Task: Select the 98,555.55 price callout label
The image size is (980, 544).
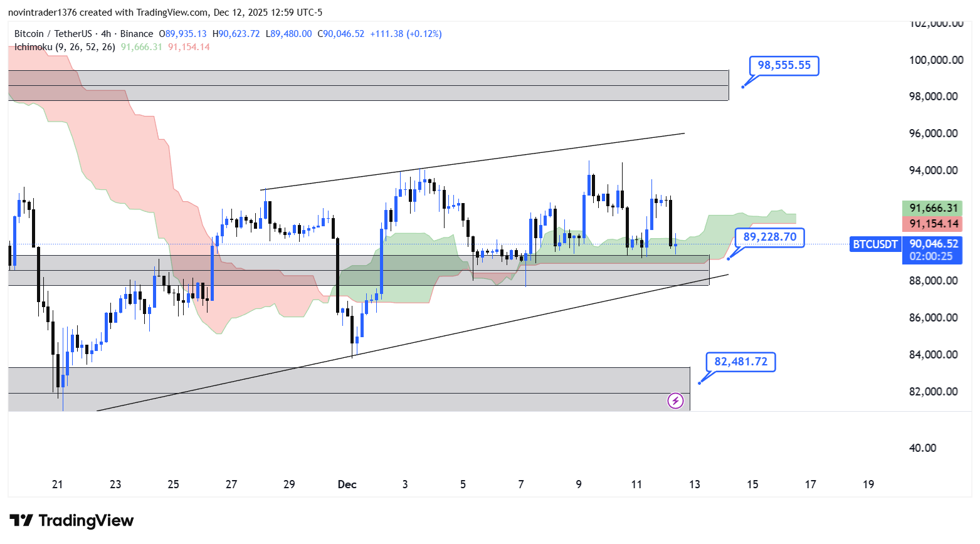Action: (784, 65)
